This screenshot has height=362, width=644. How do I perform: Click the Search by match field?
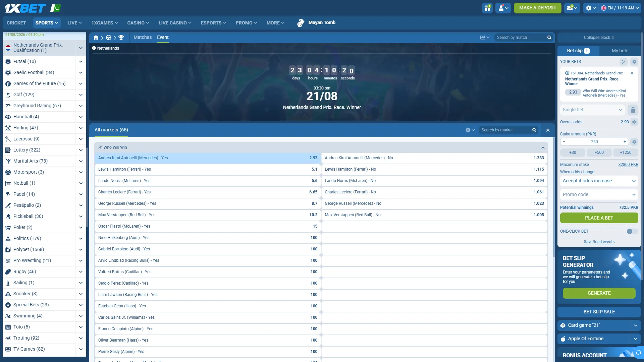(520, 38)
